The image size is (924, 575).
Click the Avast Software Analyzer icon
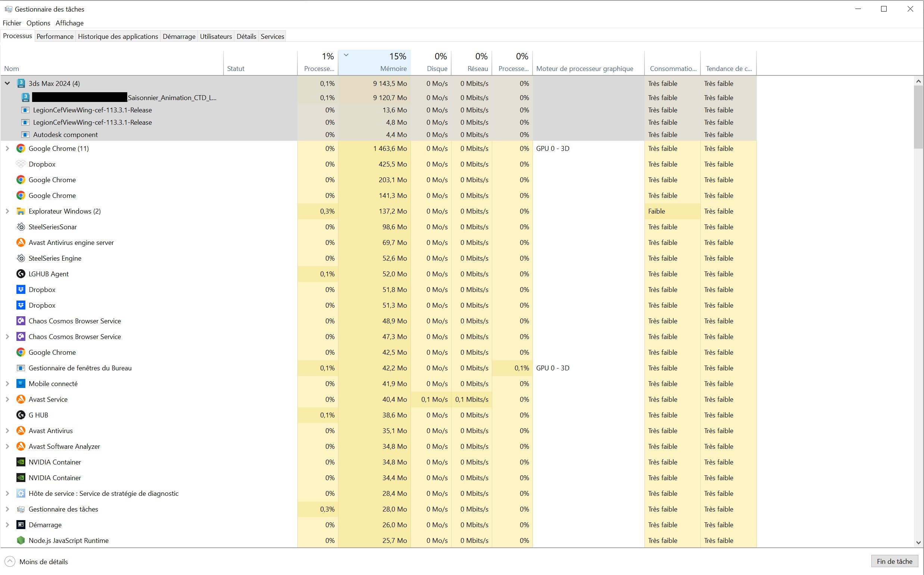21,447
